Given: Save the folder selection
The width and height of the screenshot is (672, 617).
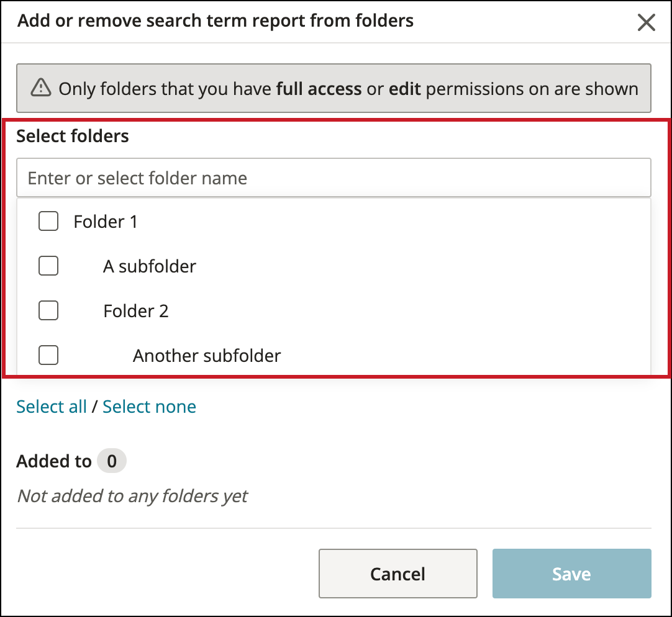Looking at the screenshot, I should [571, 574].
